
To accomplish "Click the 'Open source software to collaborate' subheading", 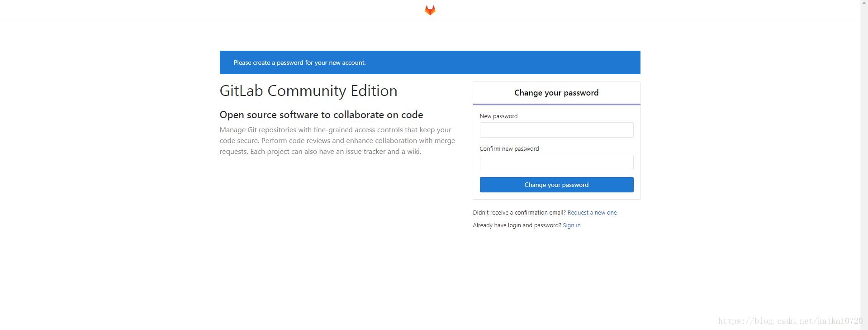I will click(x=321, y=115).
